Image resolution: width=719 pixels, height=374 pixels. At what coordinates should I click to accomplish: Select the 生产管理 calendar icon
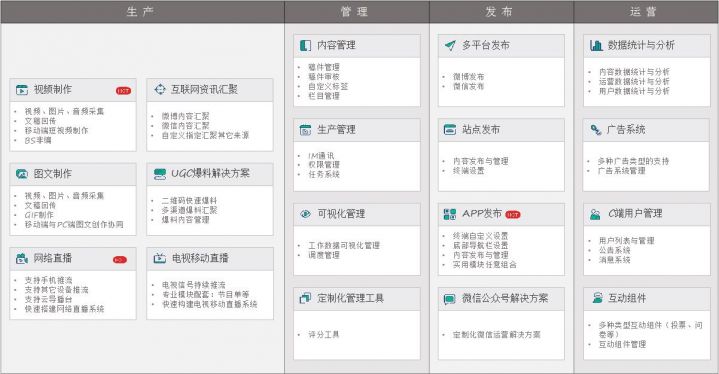pos(305,130)
